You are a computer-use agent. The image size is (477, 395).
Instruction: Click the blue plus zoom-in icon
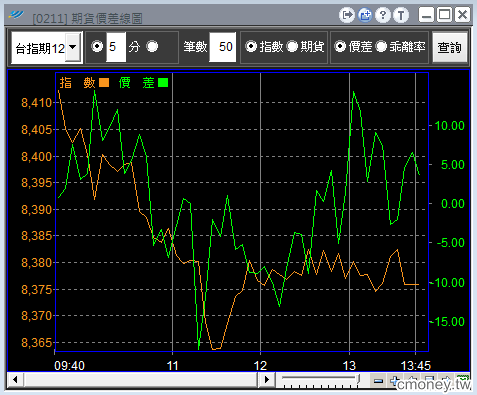point(395,381)
